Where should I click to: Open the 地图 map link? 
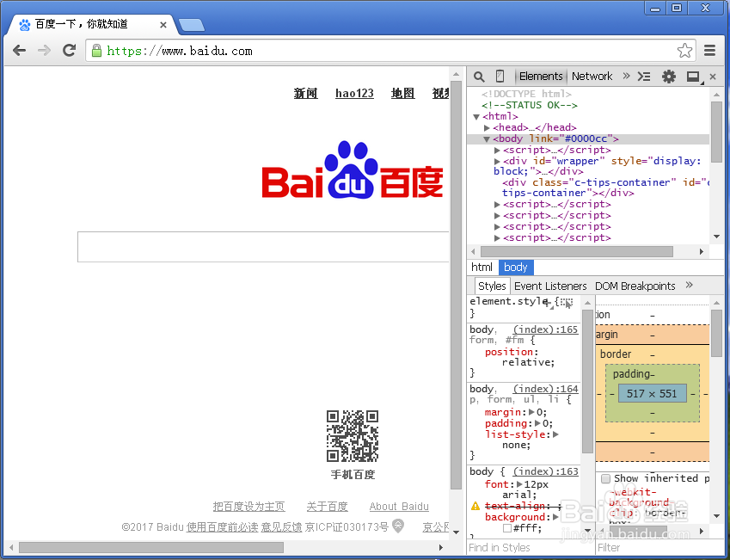pos(402,93)
